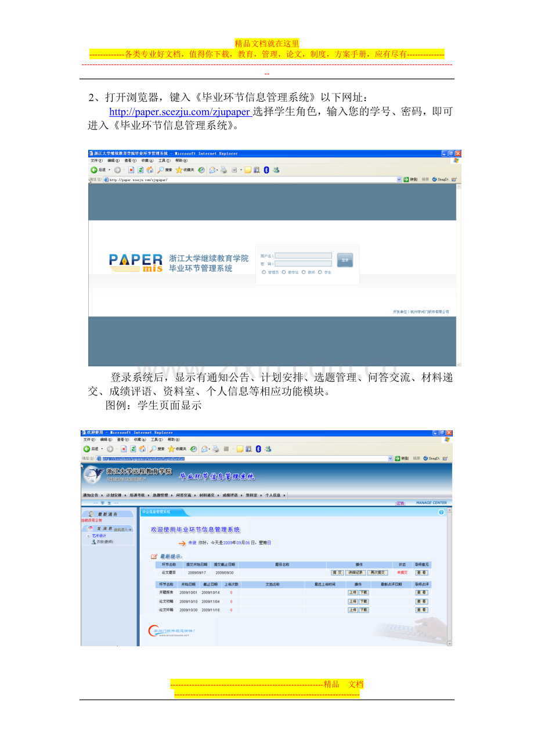Click the Bluetooth icon in the lower browser toolbar

(x=258, y=449)
